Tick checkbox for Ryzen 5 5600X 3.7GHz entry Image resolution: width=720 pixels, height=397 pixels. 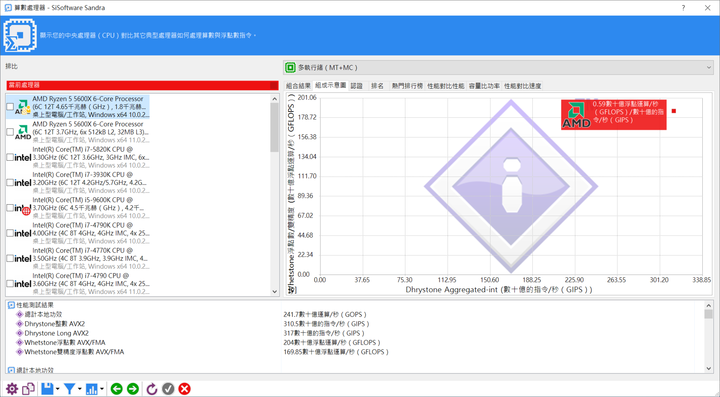point(10,132)
